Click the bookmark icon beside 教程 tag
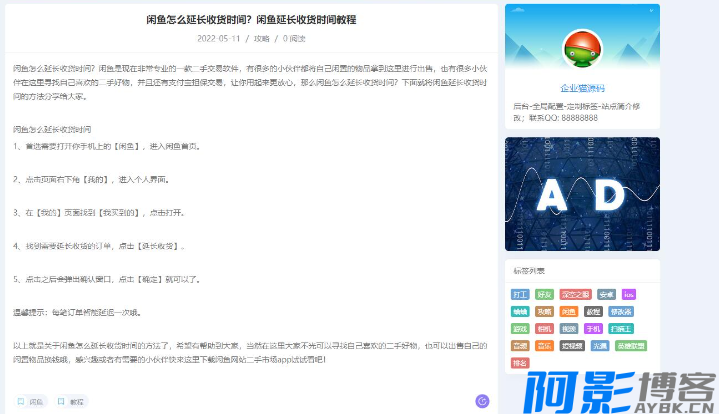Viewport: 719px width, 416px height. click(x=61, y=401)
